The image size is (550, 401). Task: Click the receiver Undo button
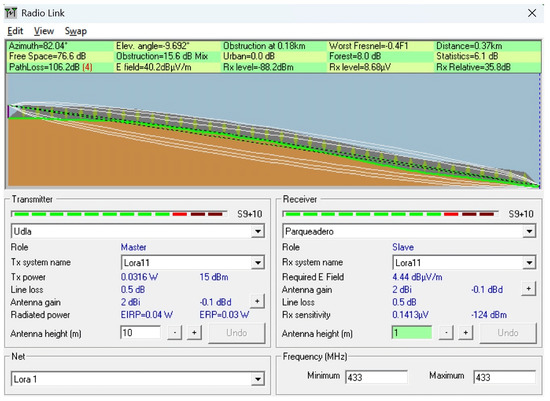[508, 333]
